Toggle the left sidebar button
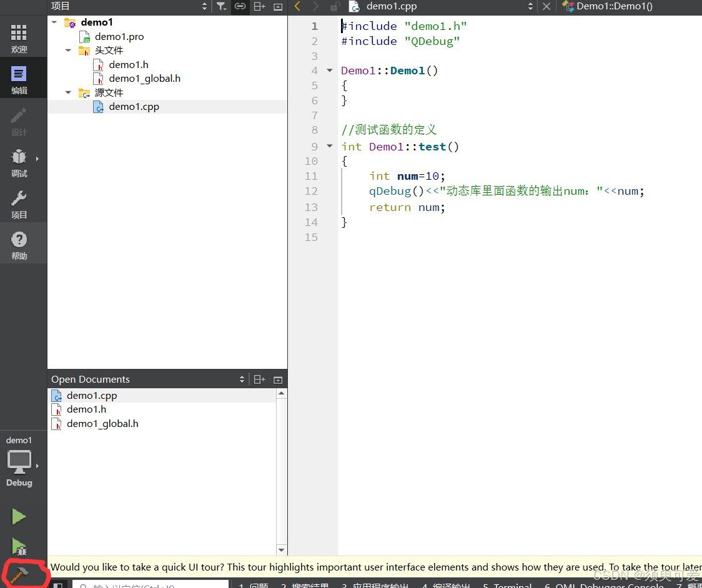Screen dimensions: 702x588 tap(57, 584)
